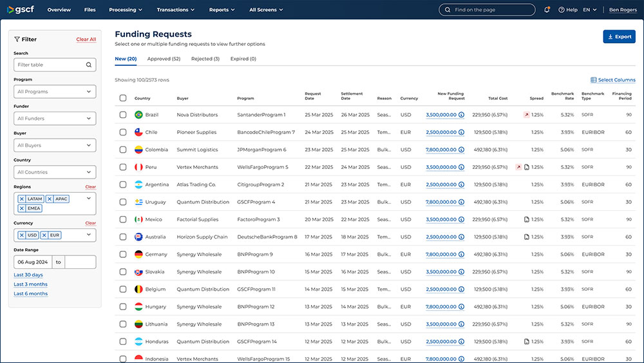Click the gscf logo in header
Image resolution: width=644 pixels, height=363 pixels.
point(21,10)
